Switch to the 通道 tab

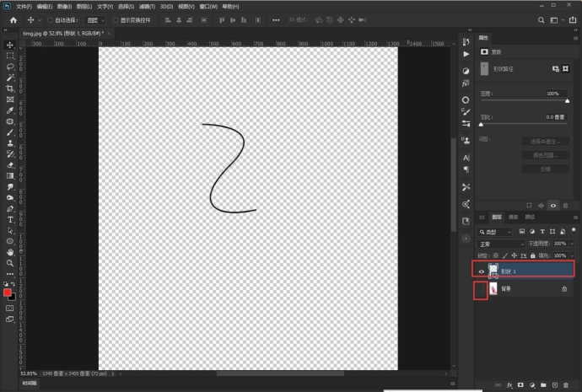click(x=514, y=217)
